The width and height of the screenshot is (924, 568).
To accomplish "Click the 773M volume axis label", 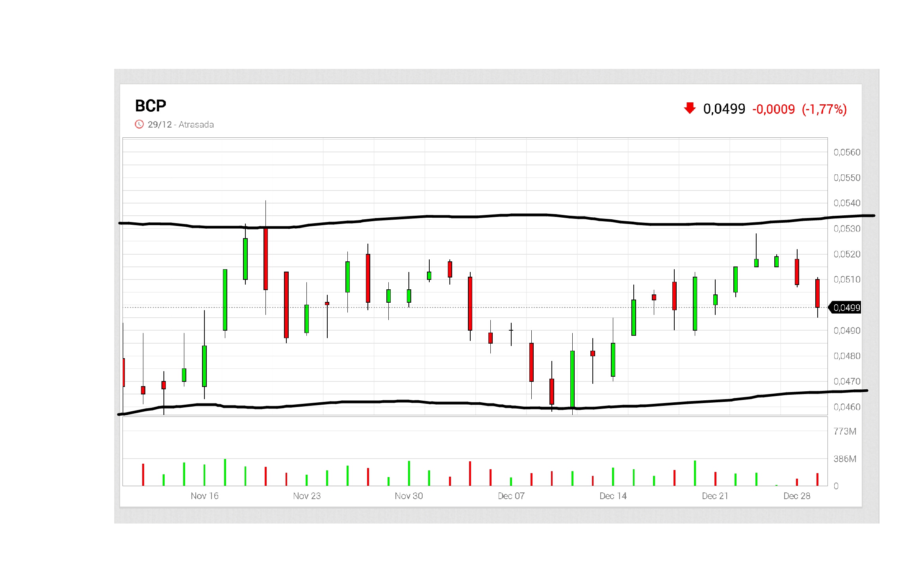I will point(845,431).
